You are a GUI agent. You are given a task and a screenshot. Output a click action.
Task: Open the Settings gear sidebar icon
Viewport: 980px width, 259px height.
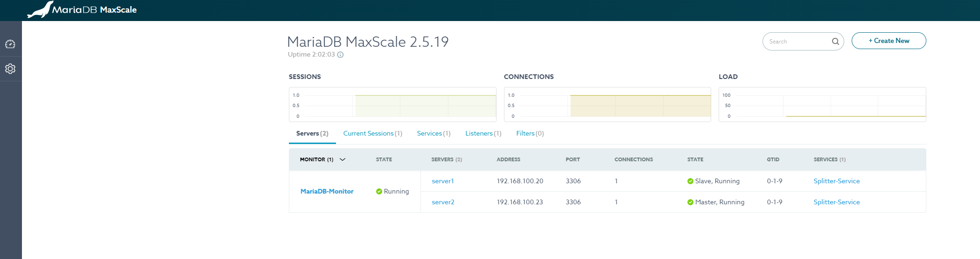click(10, 69)
